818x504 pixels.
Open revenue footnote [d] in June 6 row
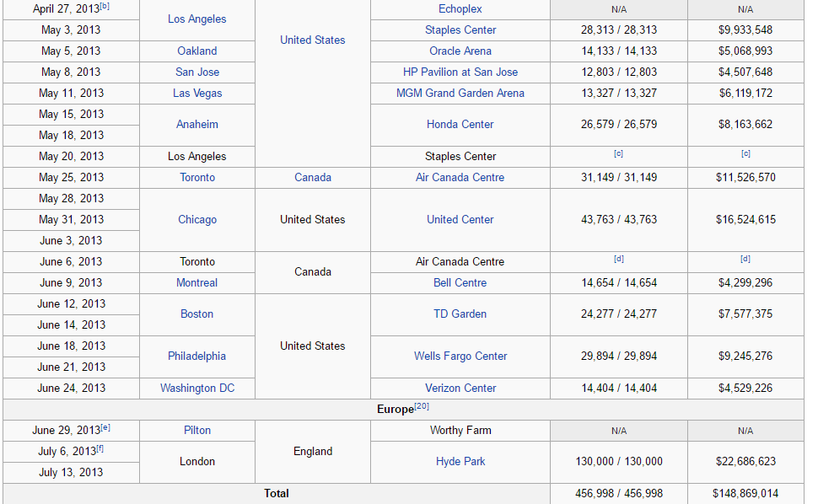click(x=745, y=259)
